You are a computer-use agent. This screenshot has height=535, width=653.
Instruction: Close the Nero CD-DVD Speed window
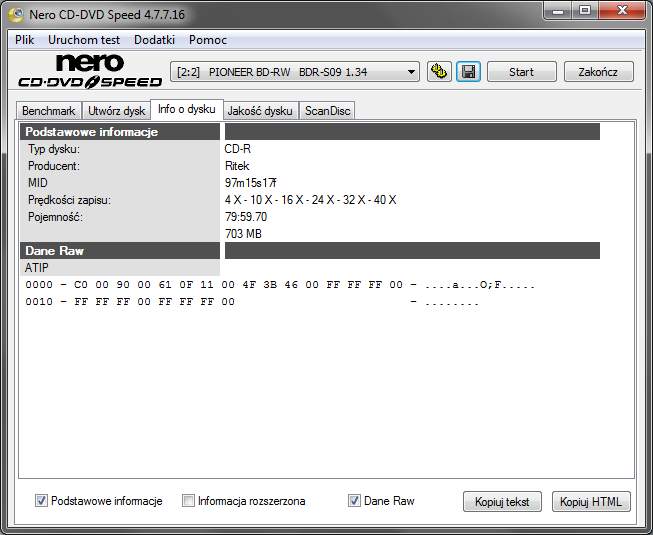[x=622, y=11]
